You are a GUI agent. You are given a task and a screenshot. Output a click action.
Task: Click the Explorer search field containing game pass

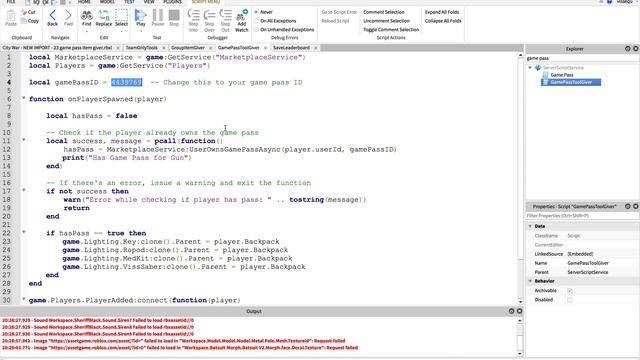(582, 58)
